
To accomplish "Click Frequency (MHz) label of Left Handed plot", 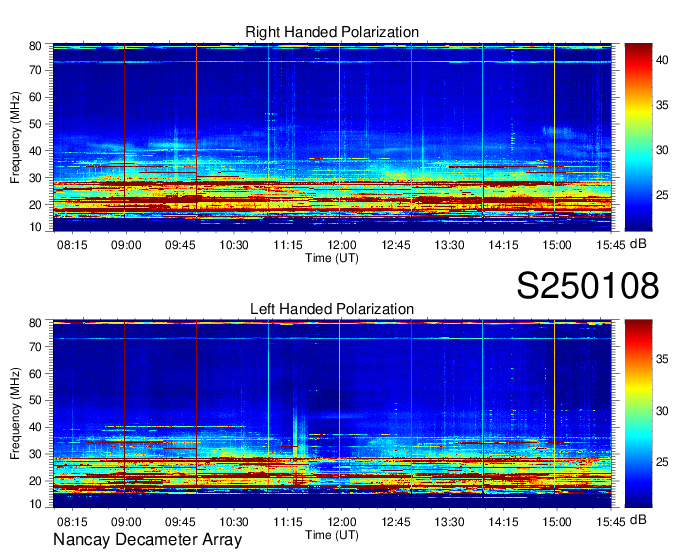I will coord(15,414).
